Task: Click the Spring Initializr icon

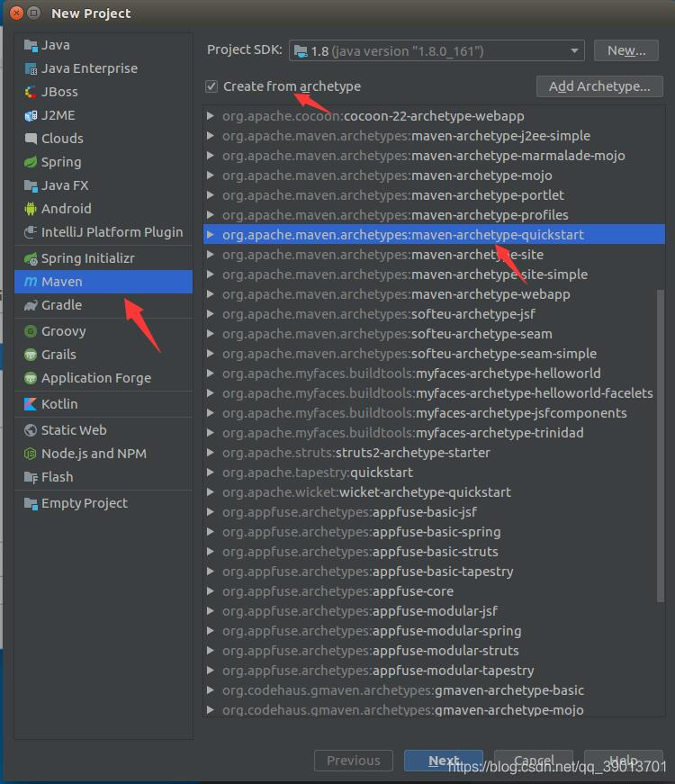Action: pyautogui.click(x=31, y=258)
